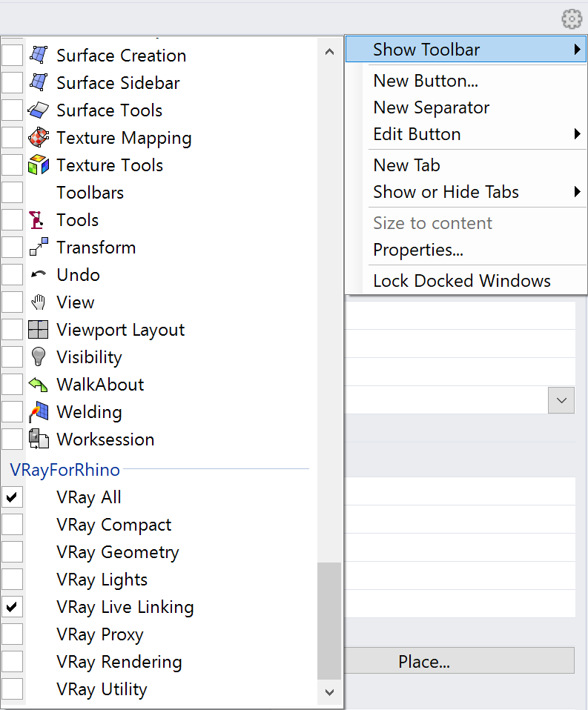Click the Texture Tools cube icon
Image resolution: width=588 pixels, height=710 pixels.
pos(39,165)
